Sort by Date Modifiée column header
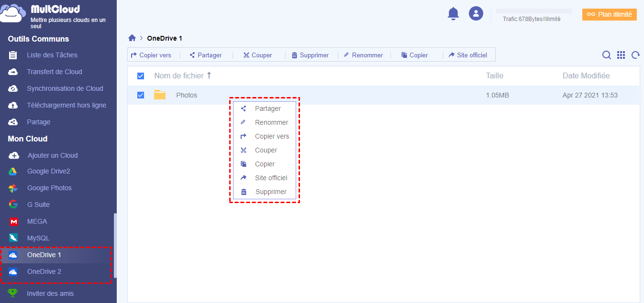Viewport: 644px width, 303px height. point(586,76)
